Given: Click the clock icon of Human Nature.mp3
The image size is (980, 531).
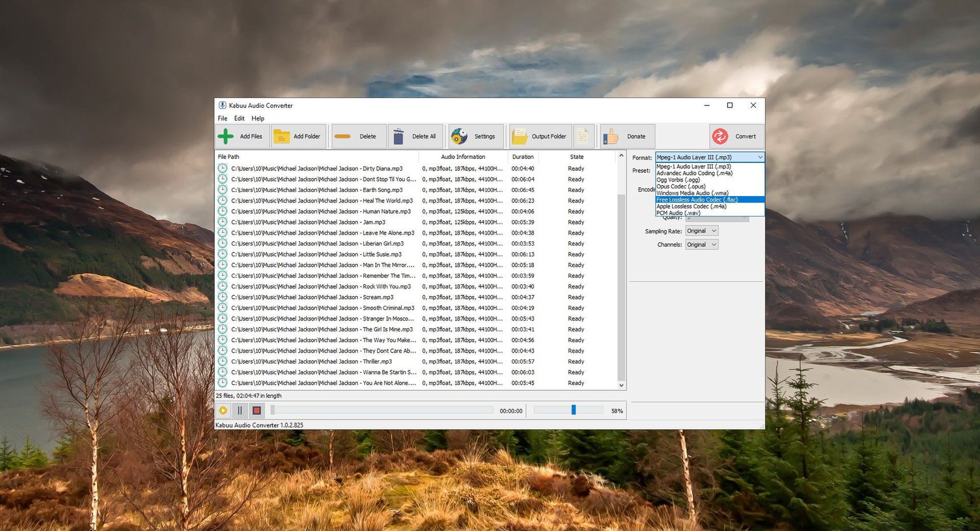Looking at the screenshot, I should tap(222, 211).
